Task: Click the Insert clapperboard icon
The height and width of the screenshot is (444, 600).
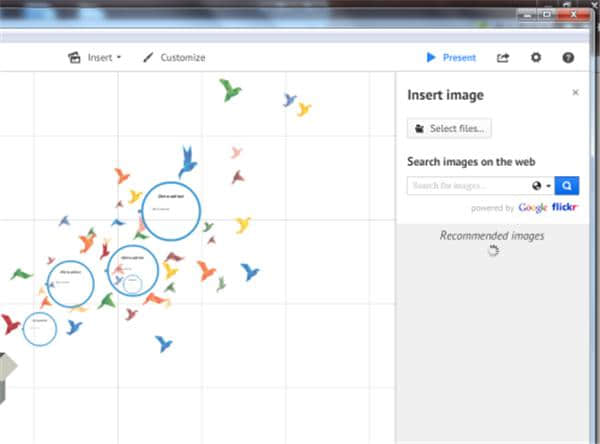Action: click(74, 57)
